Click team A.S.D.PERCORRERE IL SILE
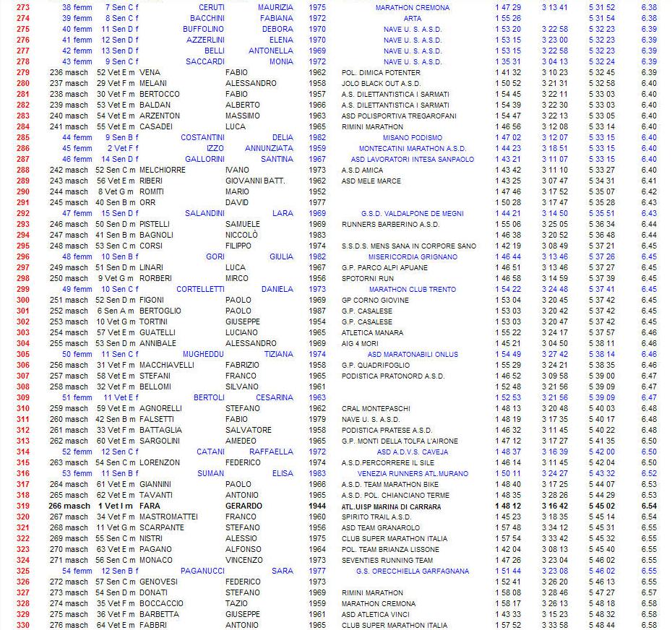This screenshot has height=630, width=672. (x=388, y=463)
